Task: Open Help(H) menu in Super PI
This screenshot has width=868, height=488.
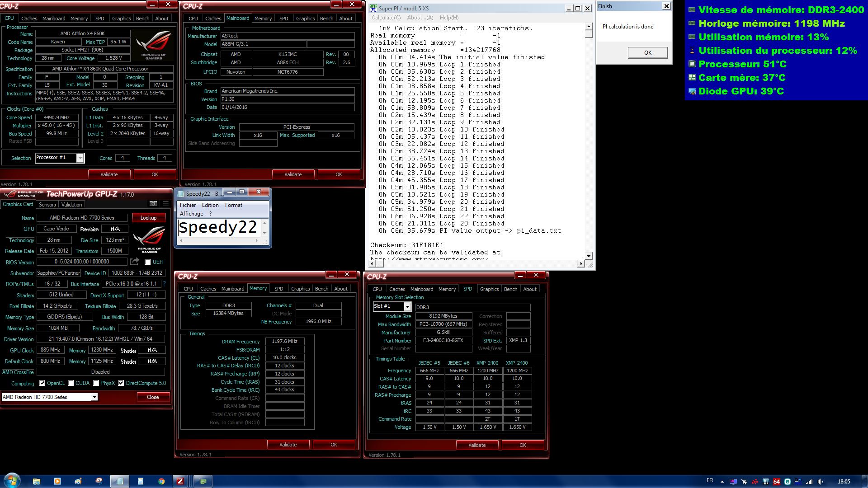Action: click(x=449, y=18)
